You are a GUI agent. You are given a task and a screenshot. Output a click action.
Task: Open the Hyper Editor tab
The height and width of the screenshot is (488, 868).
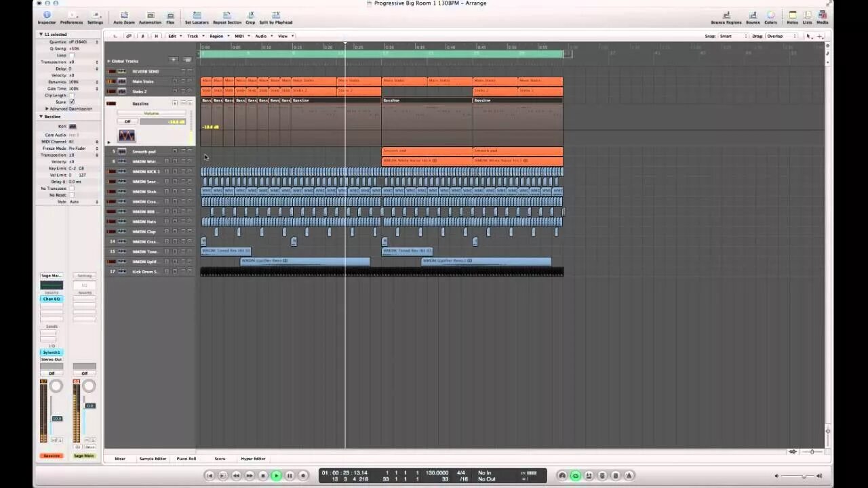[253, 459]
